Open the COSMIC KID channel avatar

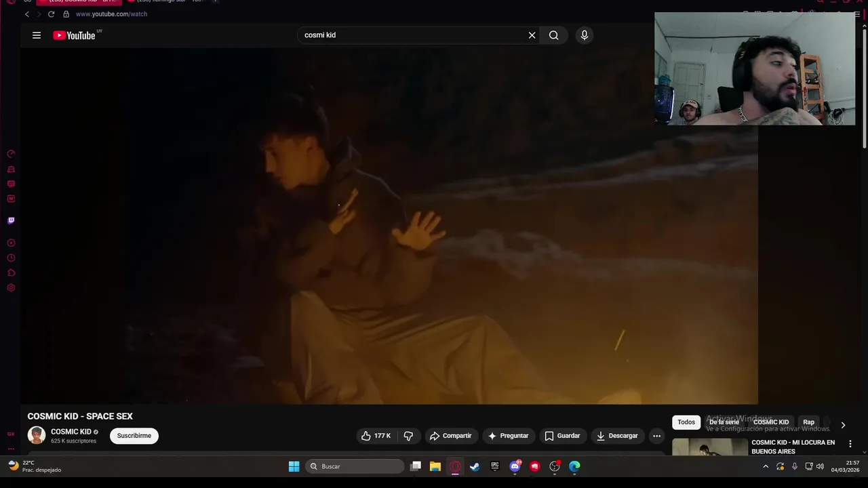[x=37, y=435]
